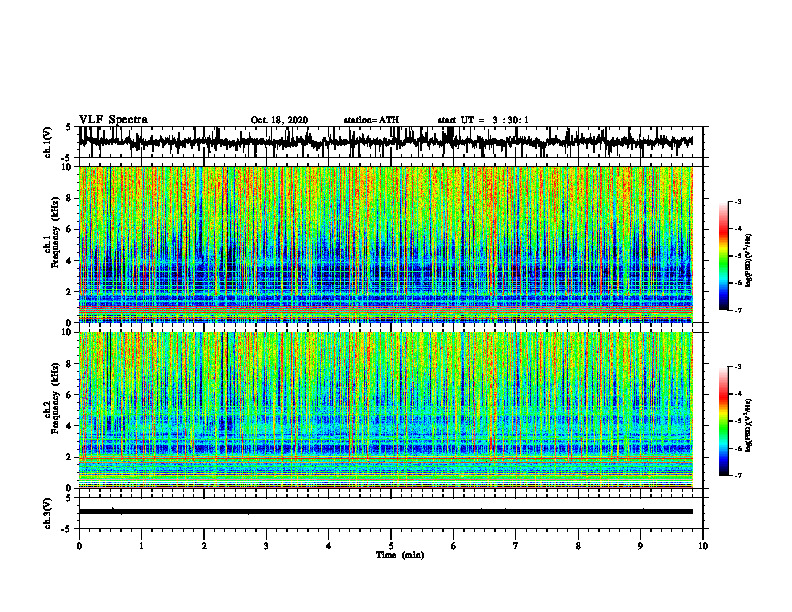792x612 pixels.
Task: Click the 7 minute tick on Time axis
Action: coord(516,546)
